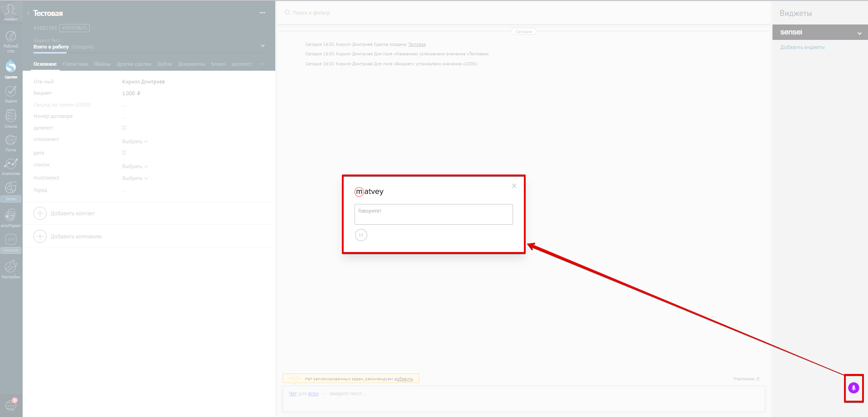Expand the sensei widget panel
Image resolution: width=868 pixels, height=417 pixels.
pyautogui.click(x=859, y=33)
